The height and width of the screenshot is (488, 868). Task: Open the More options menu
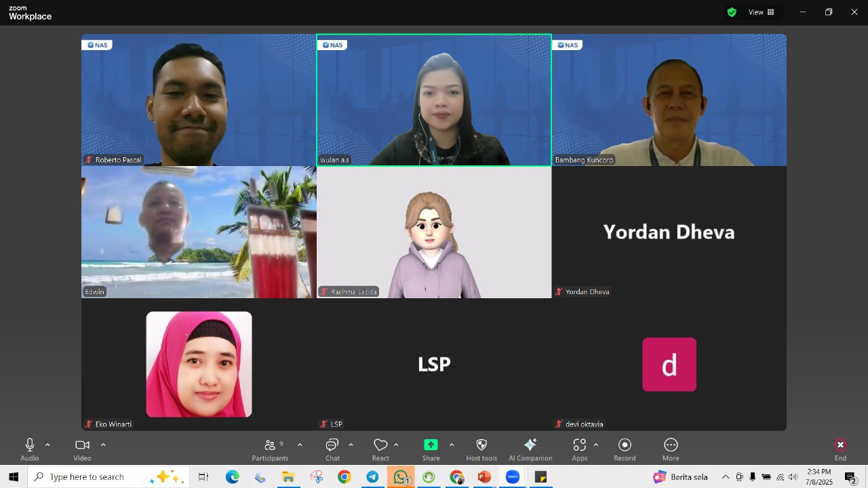[671, 449]
